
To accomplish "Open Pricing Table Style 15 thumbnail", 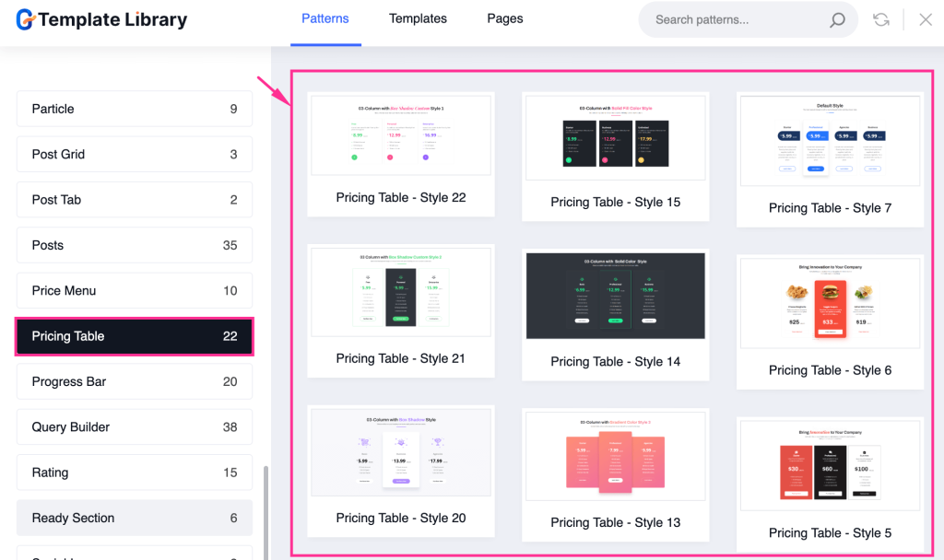I will click(615, 138).
